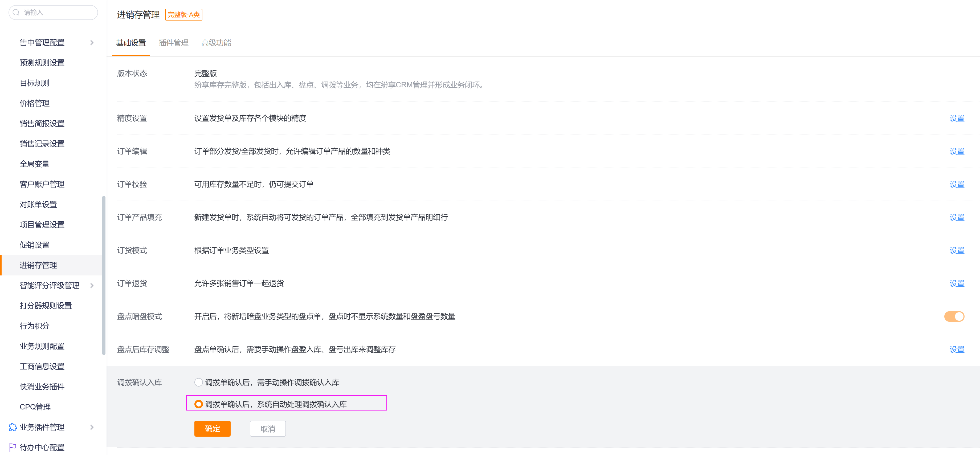This screenshot has height=455, width=980.
Task: Focus the 请输入 search field
Action: click(x=57, y=13)
